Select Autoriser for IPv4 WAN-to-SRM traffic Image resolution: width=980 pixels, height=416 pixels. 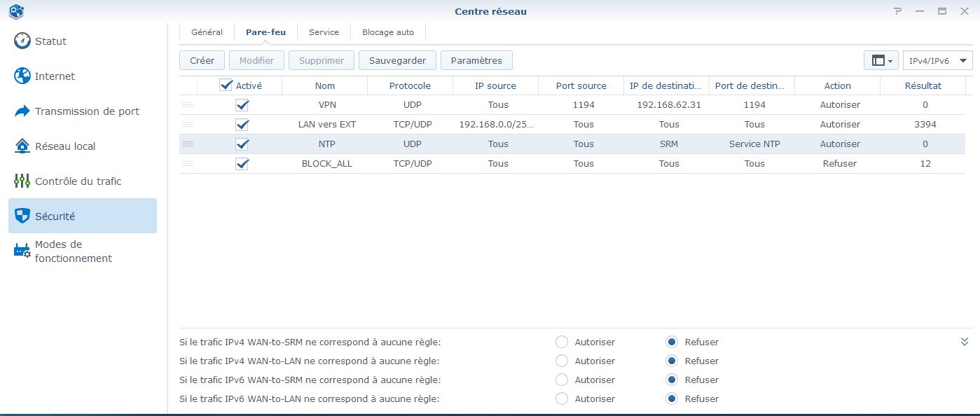(x=562, y=342)
